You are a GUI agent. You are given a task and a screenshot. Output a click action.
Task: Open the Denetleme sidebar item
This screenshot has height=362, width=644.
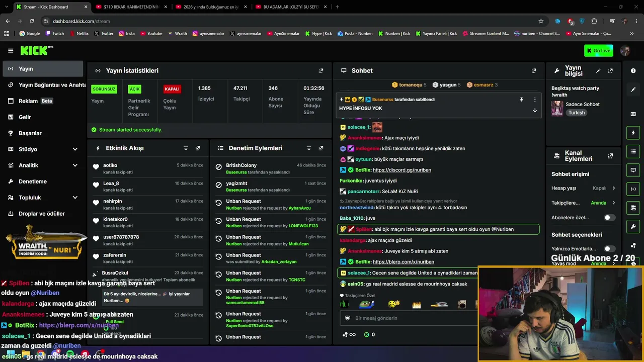[43, 182]
